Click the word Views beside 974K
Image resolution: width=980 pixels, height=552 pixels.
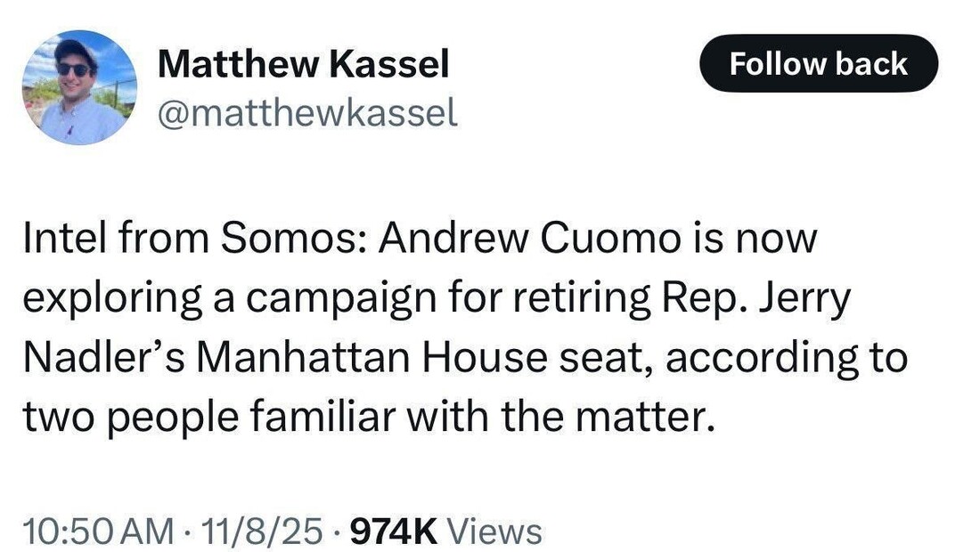(x=494, y=532)
